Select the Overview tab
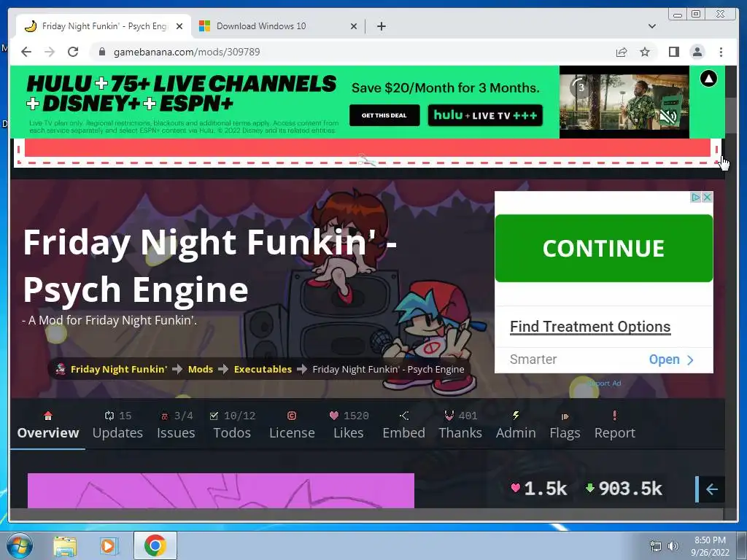747x560 pixels. pyautogui.click(x=48, y=425)
